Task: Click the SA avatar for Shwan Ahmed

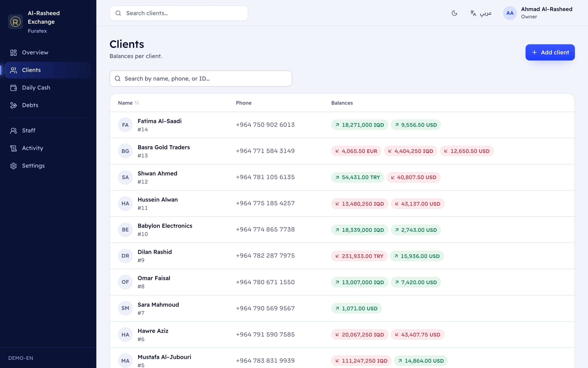Action: click(125, 177)
